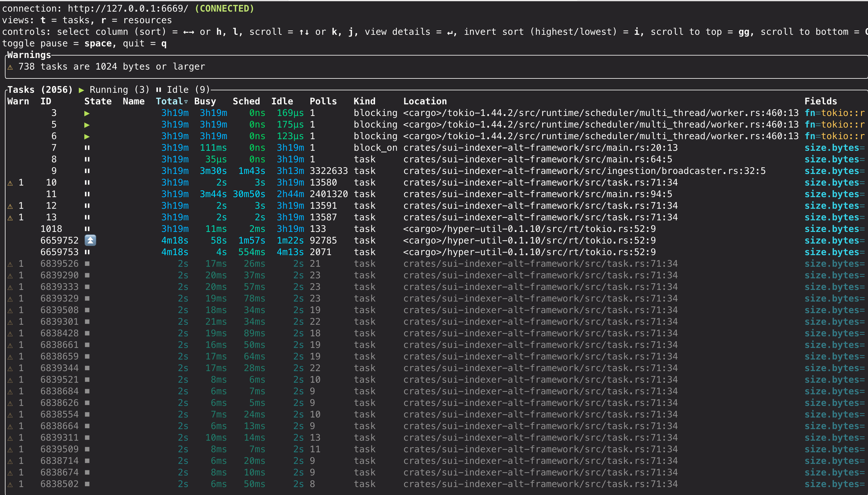
Task: Click the green CONNECTED status label
Action: tap(224, 9)
